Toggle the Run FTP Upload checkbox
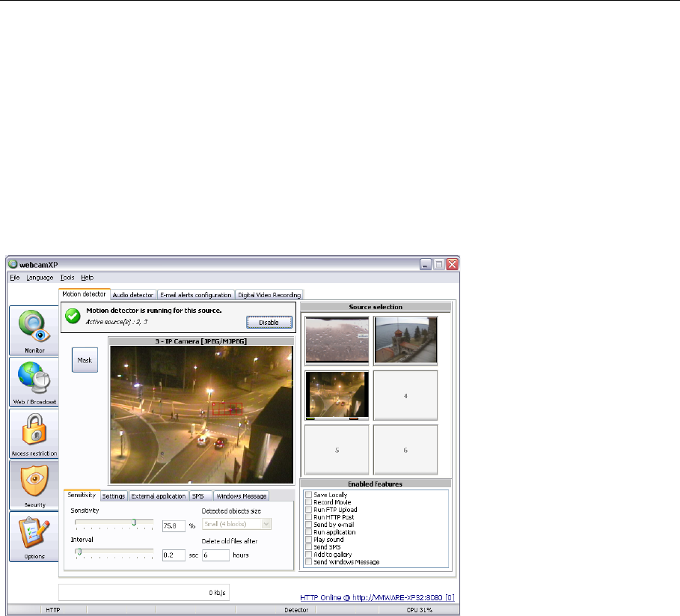The width and height of the screenshot is (680, 616). [x=309, y=509]
